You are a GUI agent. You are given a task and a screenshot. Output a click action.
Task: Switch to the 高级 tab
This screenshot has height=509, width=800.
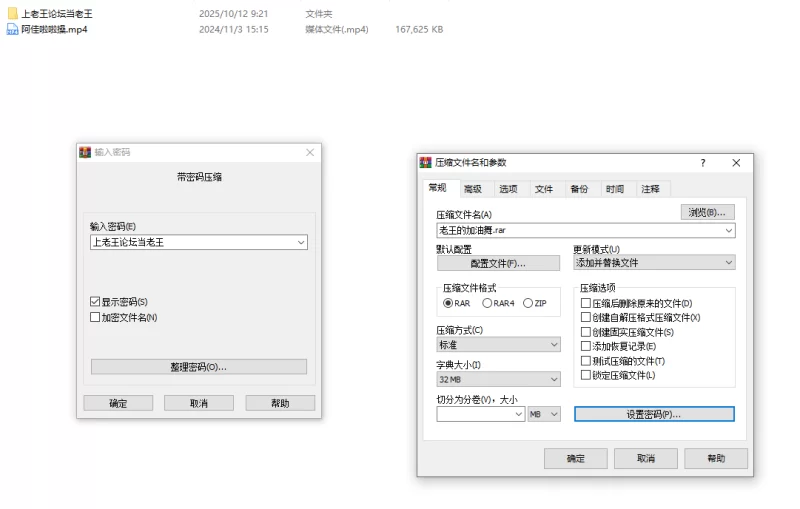(473, 189)
